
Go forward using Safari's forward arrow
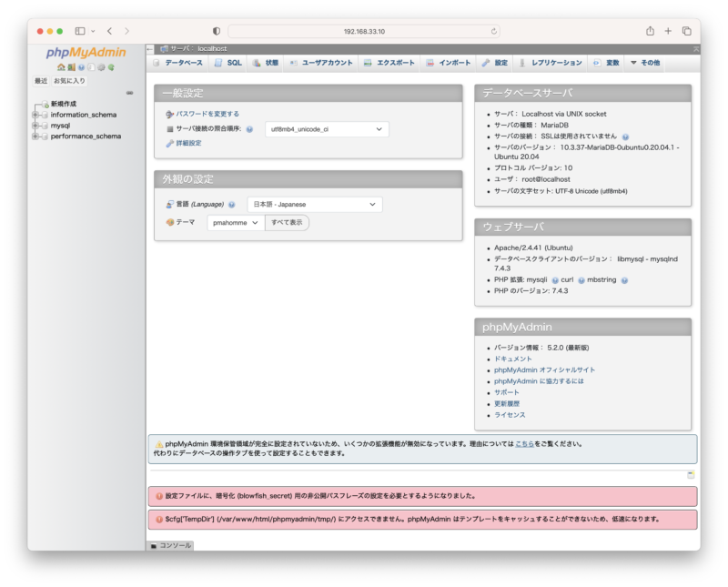(x=126, y=31)
